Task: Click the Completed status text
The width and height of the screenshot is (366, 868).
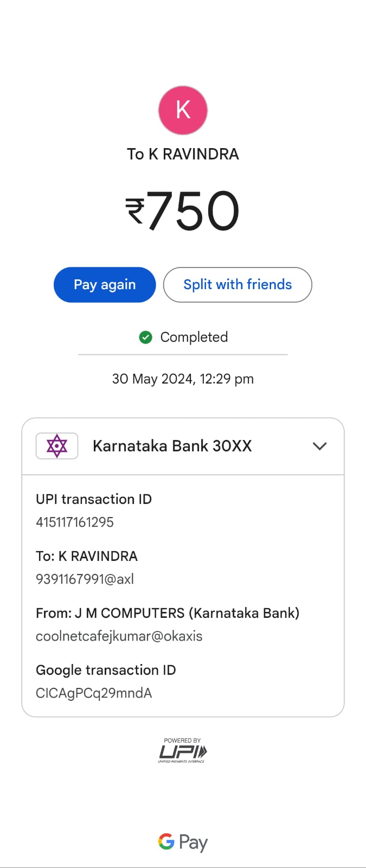Action: pos(194,337)
